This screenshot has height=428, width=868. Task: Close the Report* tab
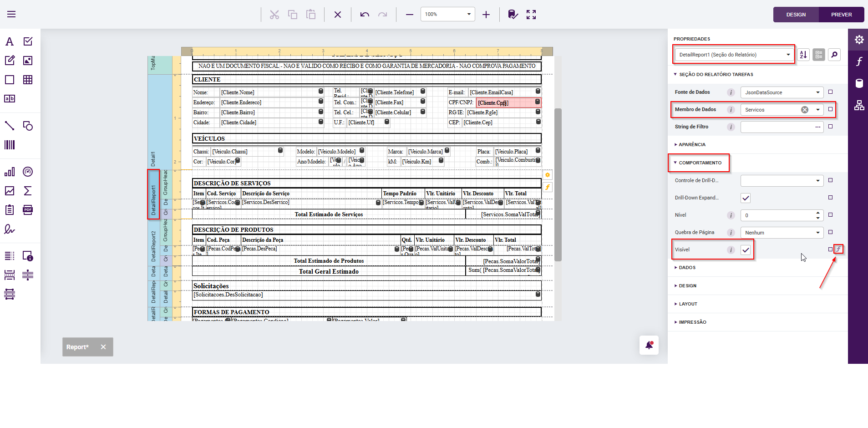click(x=103, y=347)
